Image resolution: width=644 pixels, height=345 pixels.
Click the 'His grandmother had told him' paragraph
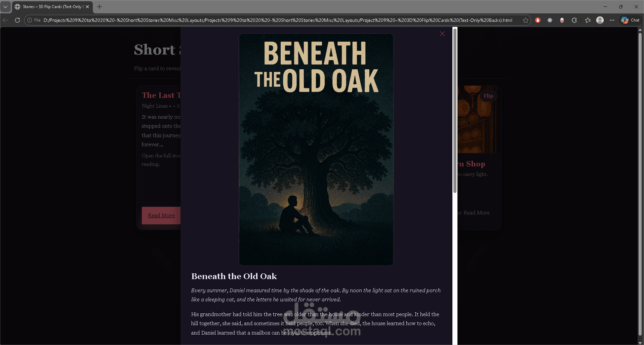coord(315,323)
